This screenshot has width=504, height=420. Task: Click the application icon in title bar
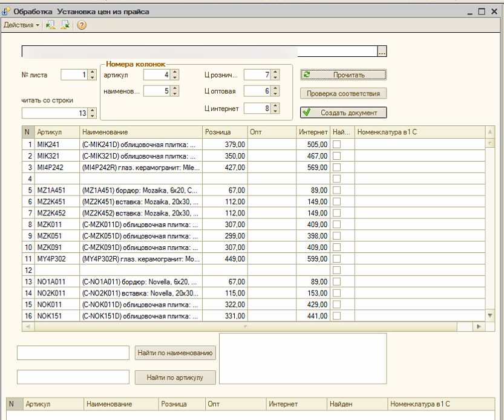7,11
